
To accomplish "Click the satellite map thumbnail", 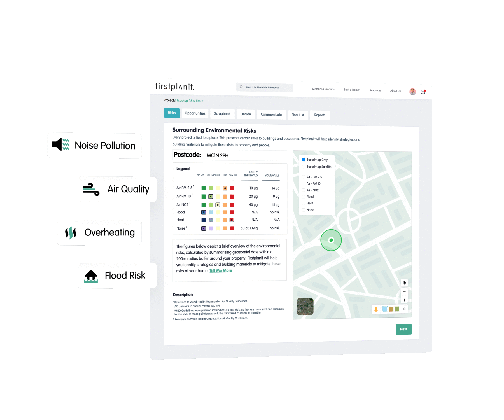I will [305, 307].
